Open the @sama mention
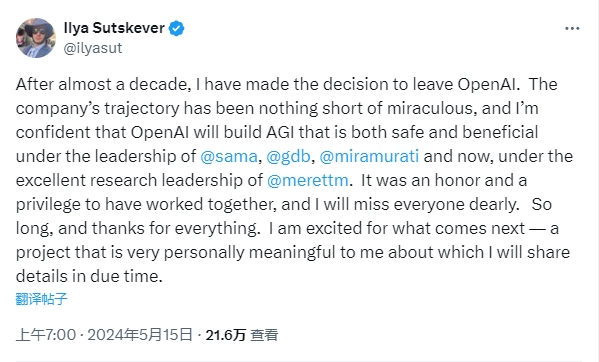599x362 pixels. pos(229,157)
